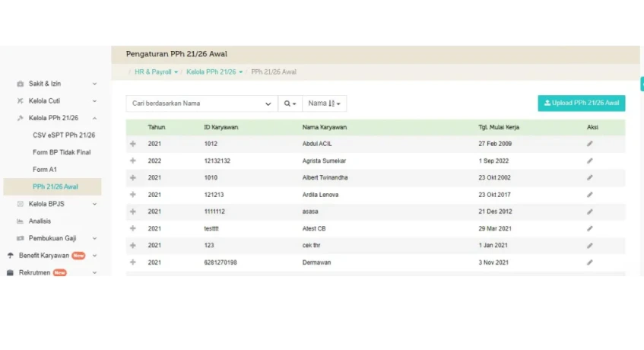Click the PPh 21/26 Awal breadcrumb text
Image resolution: width=644 pixels, height=350 pixels.
pos(274,72)
